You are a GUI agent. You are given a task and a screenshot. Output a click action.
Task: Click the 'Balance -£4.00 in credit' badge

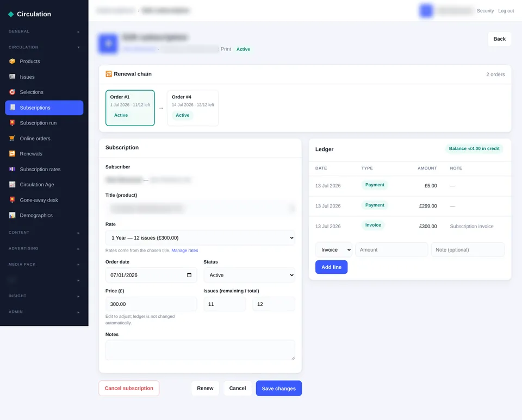point(474,149)
